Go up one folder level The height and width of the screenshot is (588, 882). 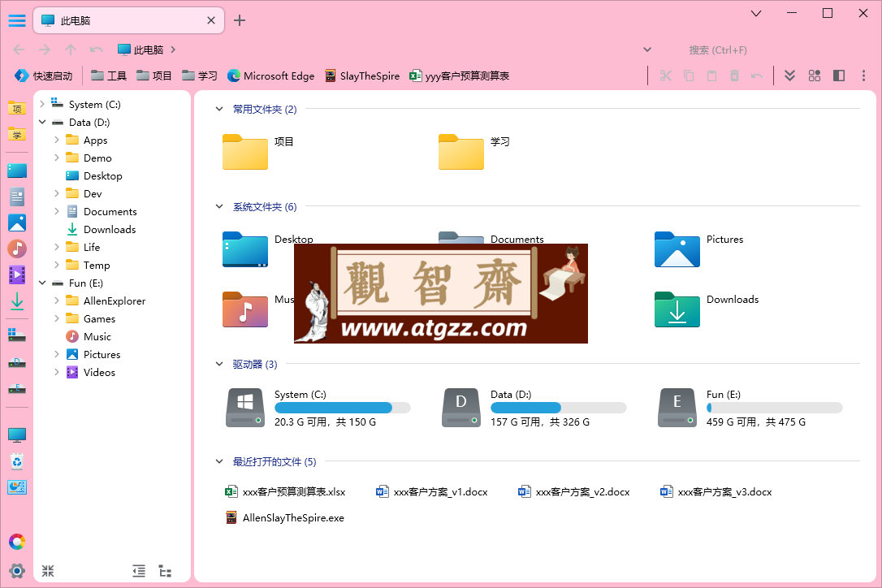pyautogui.click(x=71, y=50)
